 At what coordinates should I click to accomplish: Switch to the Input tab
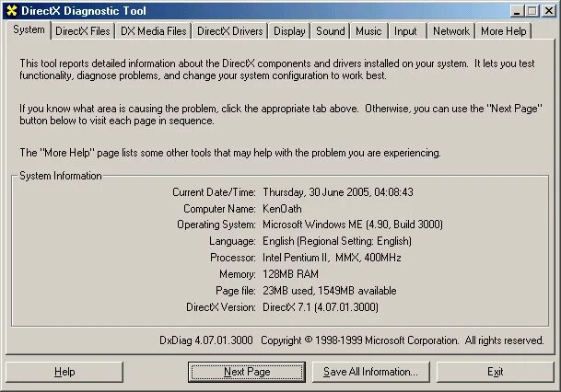(405, 31)
